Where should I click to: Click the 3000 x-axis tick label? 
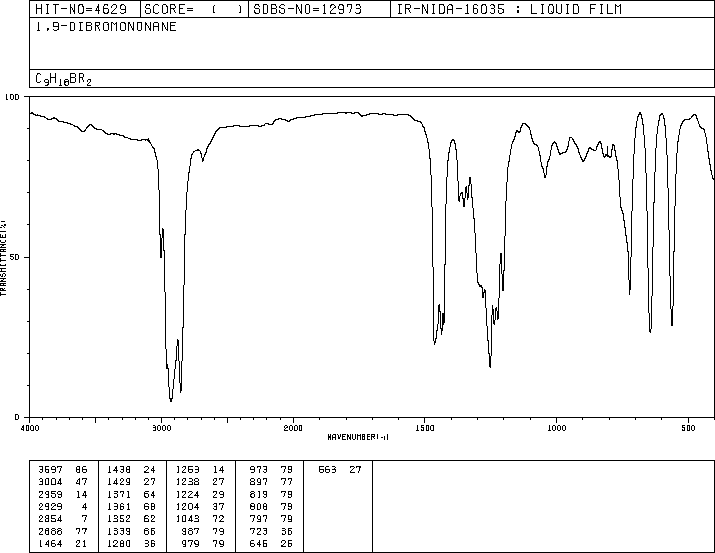[161, 428]
